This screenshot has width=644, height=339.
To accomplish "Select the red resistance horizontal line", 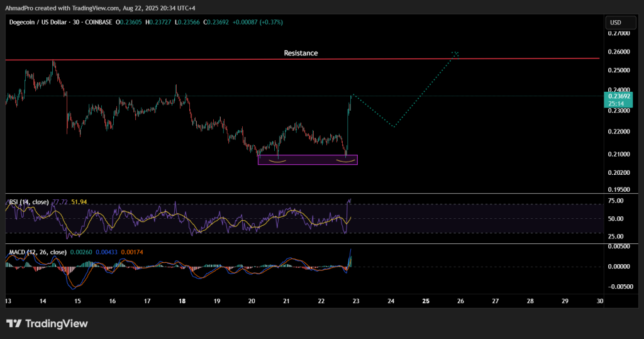I will (189, 59).
